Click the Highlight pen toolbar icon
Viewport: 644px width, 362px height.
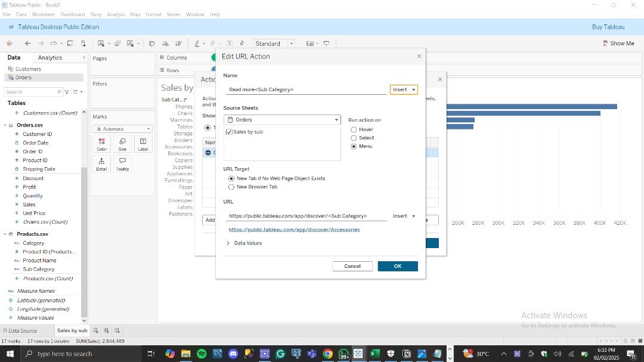click(x=197, y=43)
